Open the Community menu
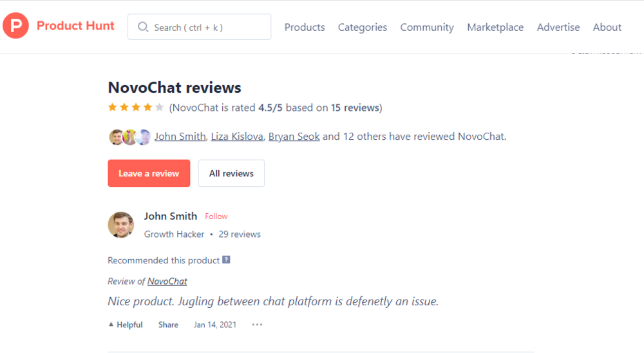Viewport: 644px width, 353px height. tap(427, 27)
